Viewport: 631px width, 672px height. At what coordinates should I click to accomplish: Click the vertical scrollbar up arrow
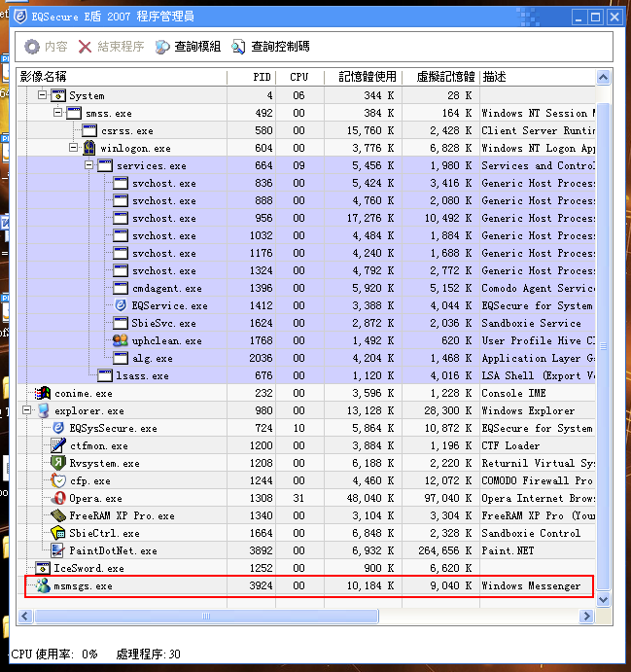click(603, 77)
